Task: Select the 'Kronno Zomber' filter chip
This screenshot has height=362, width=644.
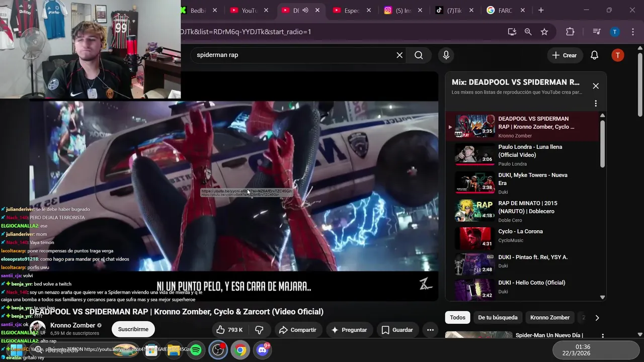Action: coord(550,317)
